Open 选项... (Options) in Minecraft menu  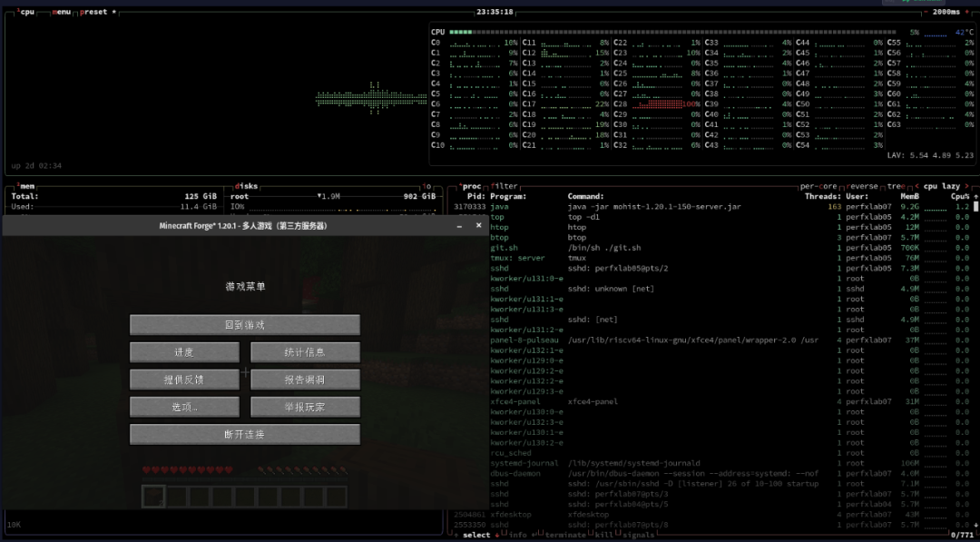point(184,407)
